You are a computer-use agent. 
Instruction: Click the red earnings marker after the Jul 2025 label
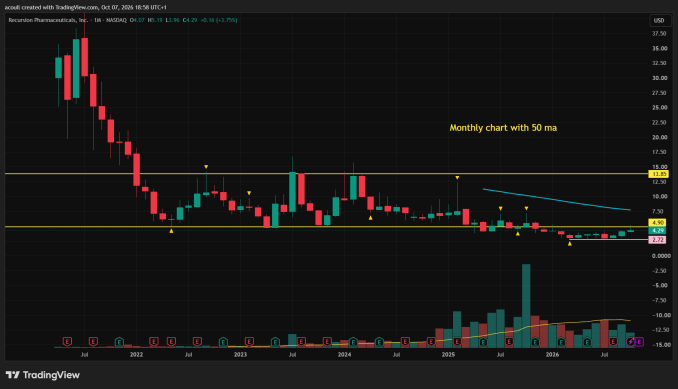(509, 342)
